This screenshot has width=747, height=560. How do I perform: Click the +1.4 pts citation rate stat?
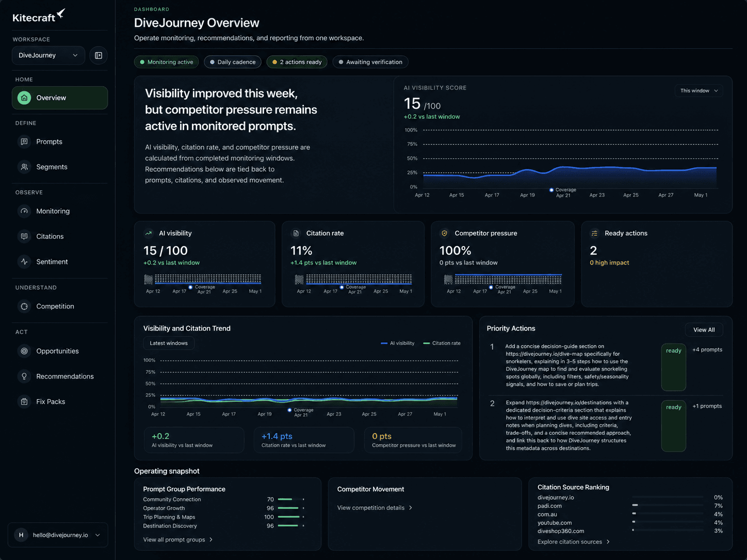click(x=304, y=440)
